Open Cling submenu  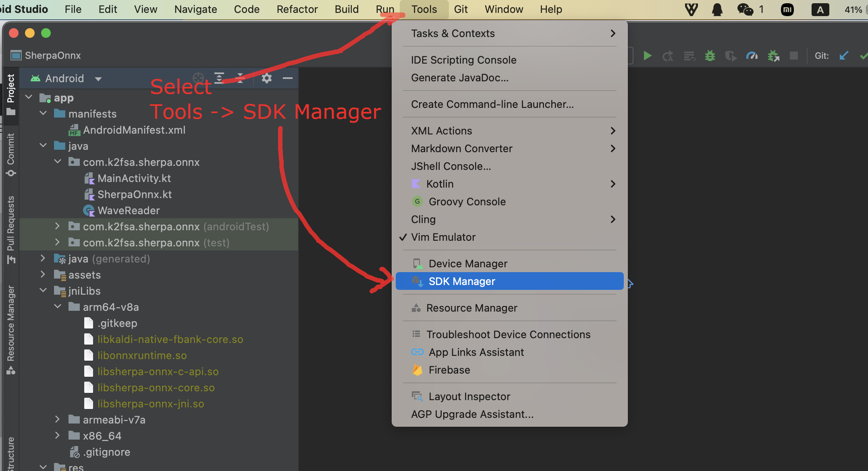pos(509,219)
